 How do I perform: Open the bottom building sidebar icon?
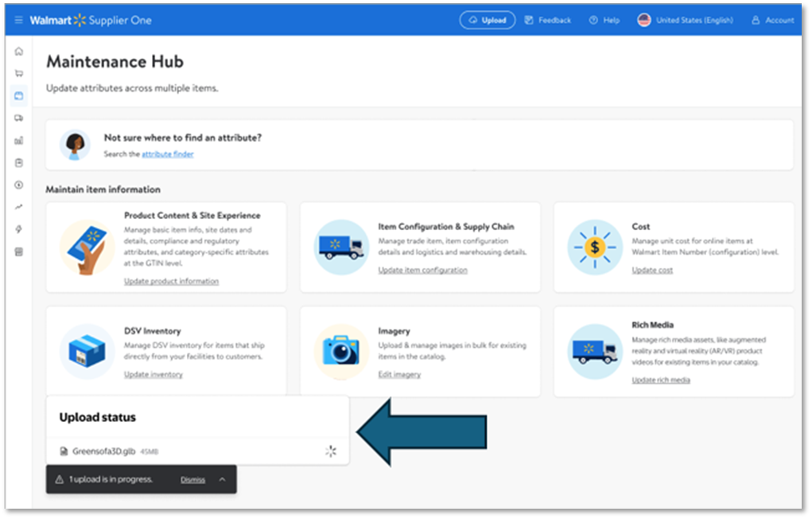click(19, 252)
